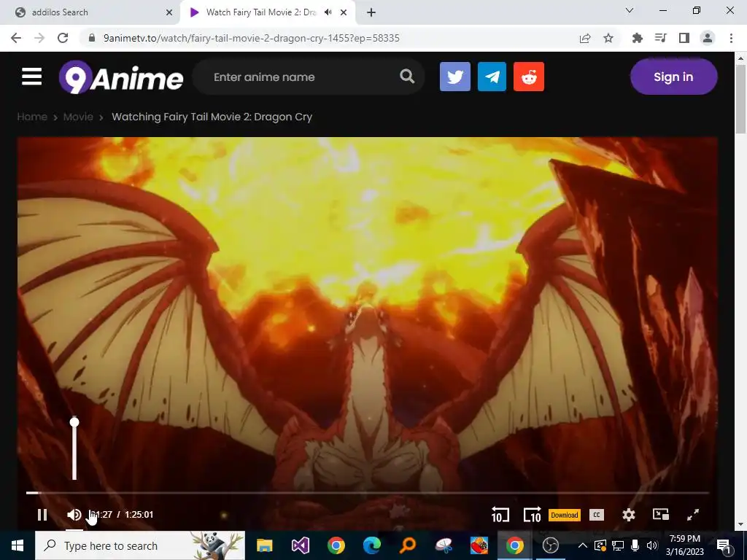Viewport: 747px width, 560px height.
Task: Open Microsoft Edge from taskbar
Action: pyautogui.click(x=371, y=545)
